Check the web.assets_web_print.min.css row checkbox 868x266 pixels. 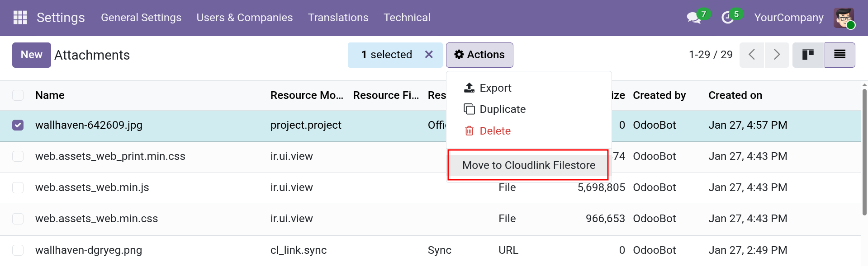pos(18,156)
